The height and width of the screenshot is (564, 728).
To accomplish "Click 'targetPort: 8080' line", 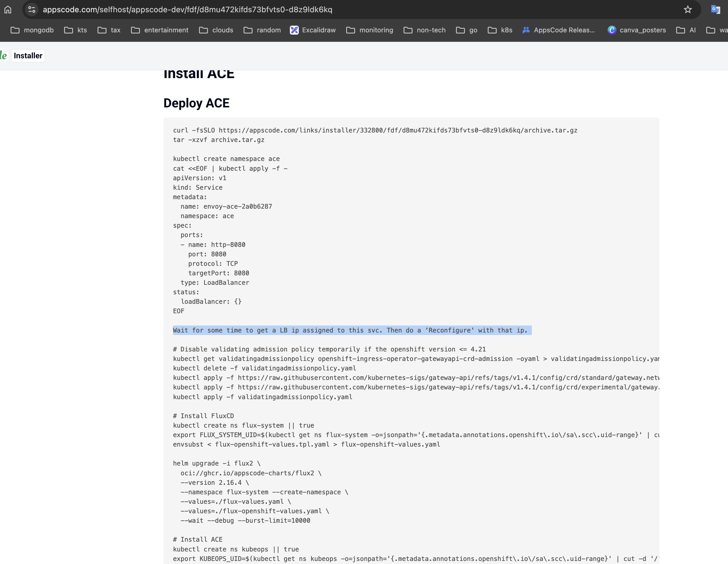I will [219, 273].
